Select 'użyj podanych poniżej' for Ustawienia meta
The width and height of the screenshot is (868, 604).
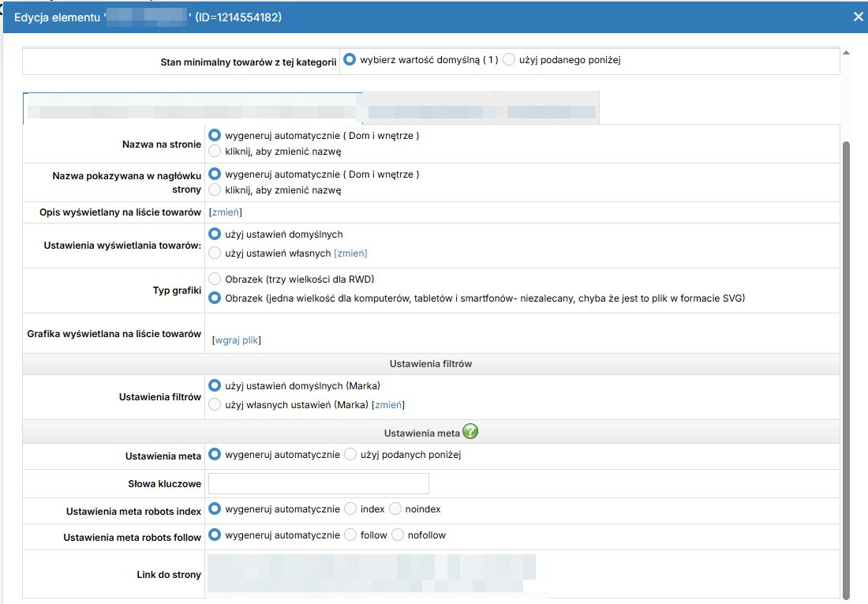coord(350,455)
